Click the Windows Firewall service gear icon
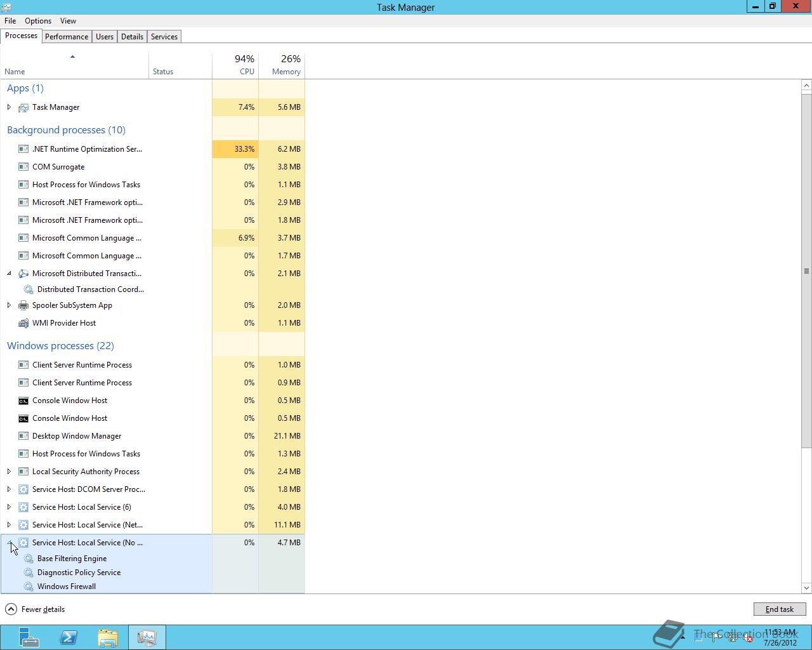Image resolution: width=812 pixels, height=650 pixels. point(29,587)
